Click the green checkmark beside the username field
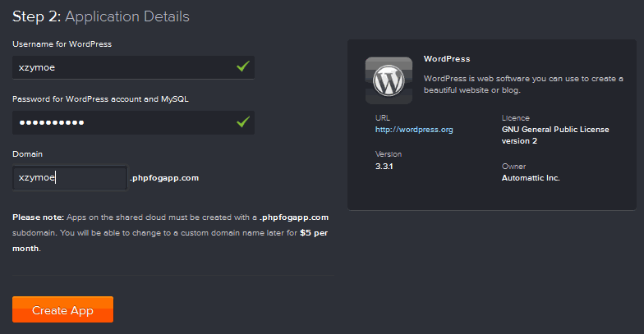Screen dimensions: 644x334 pos(243,66)
